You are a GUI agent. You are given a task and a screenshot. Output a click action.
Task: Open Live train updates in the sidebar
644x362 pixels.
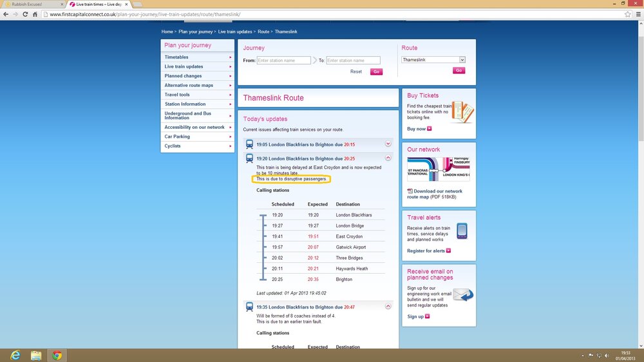pyautogui.click(x=198, y=66)
